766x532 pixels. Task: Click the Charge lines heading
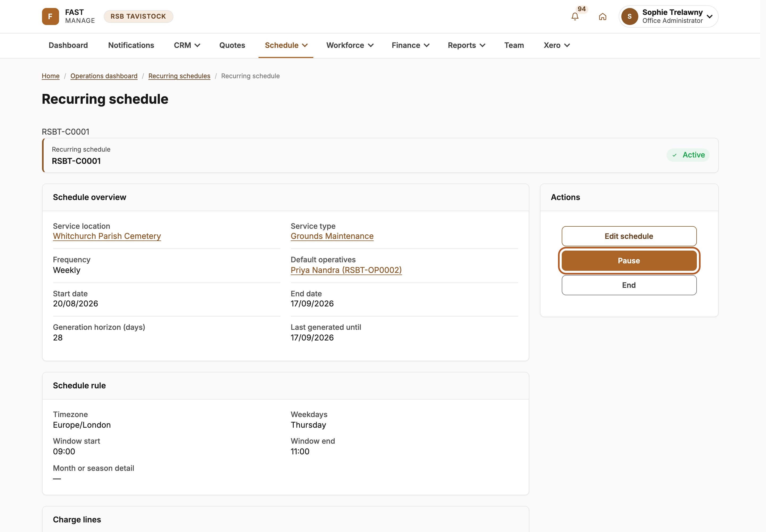pyautogui.click(x=77, y=520)
